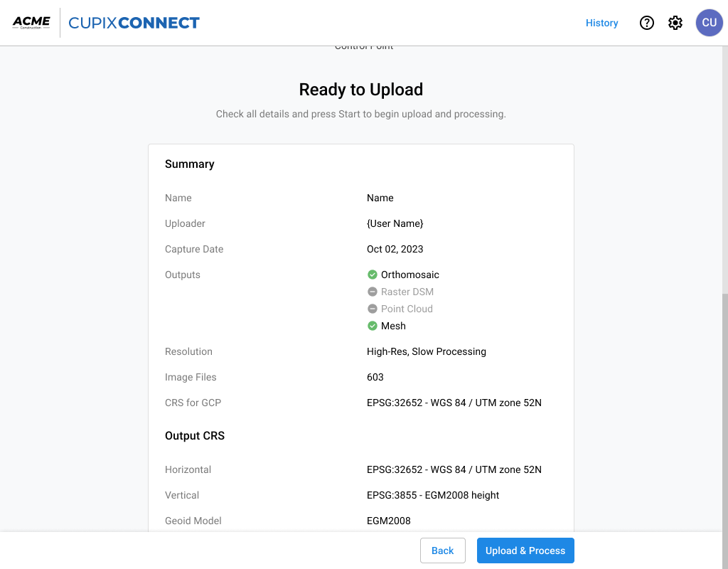Click the CupixConnect logo
Screen dimensions: 728x569
point(134,23)
